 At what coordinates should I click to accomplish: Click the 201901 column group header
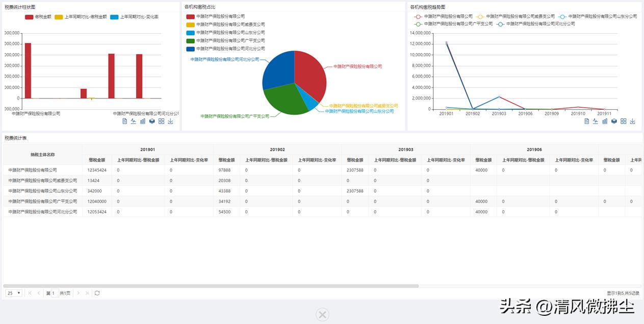(147, 149)
